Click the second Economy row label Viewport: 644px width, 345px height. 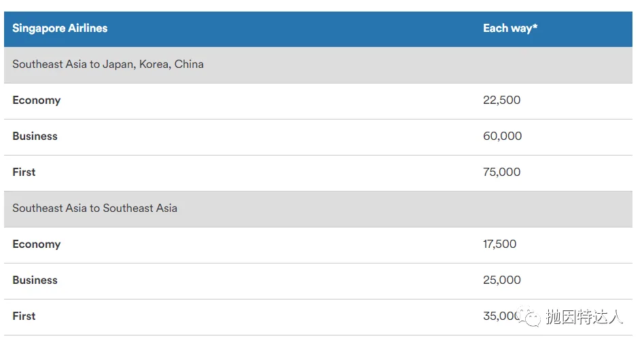click(37, 244)
